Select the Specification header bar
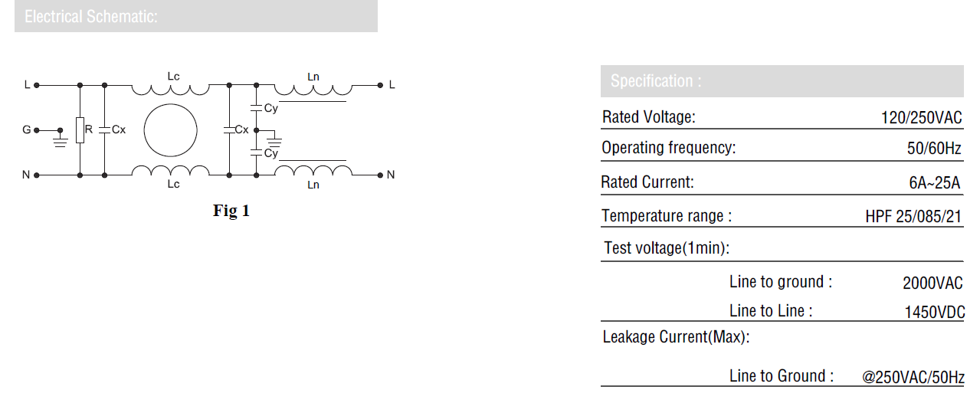980x403 pixels. [x=782, y=80]
